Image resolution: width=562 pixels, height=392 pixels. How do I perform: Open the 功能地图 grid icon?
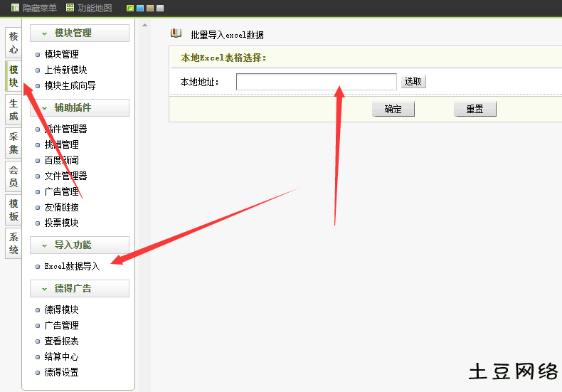click(x=70, y=8)
